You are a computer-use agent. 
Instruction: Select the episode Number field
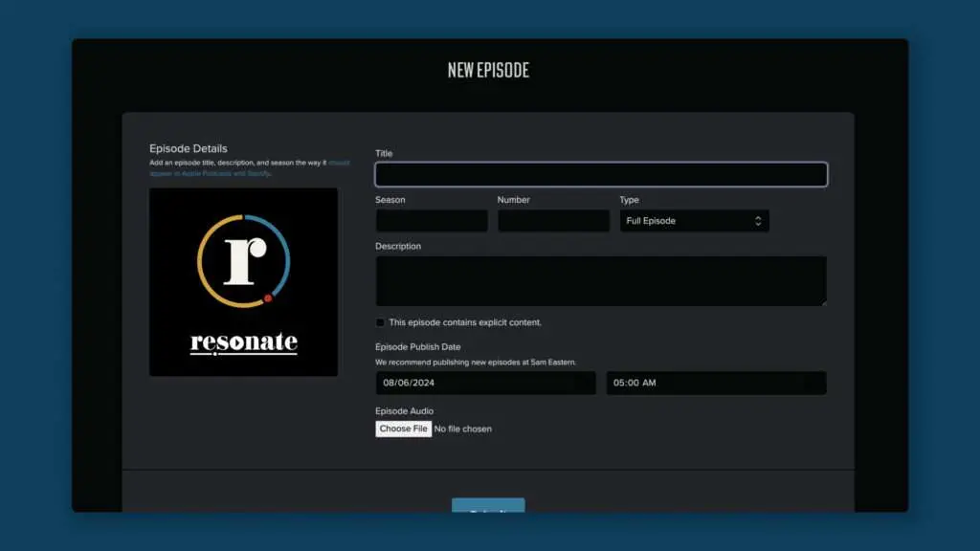553,221
